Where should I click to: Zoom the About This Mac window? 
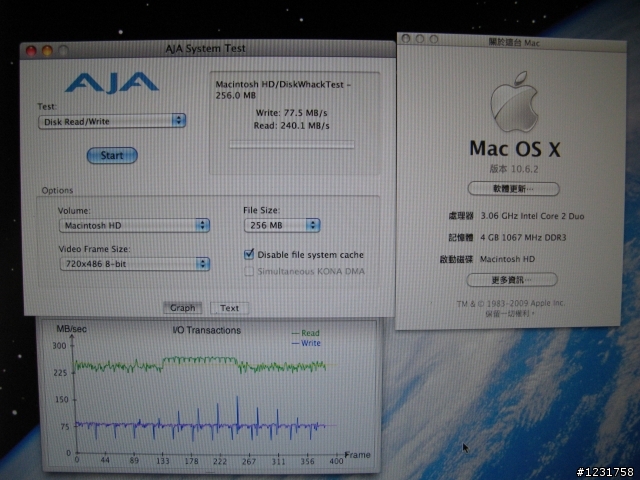tap(433, 39)
